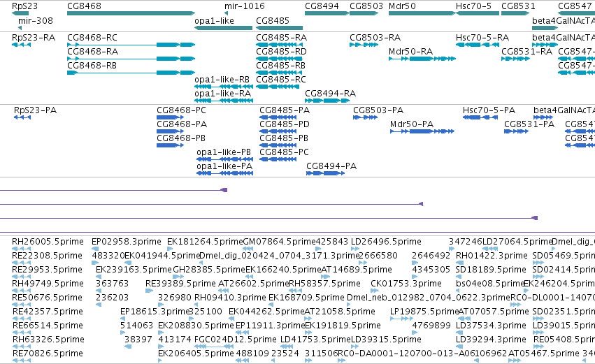Select the mir-308 gene arrow marker
Viewport: 595px width, 364px height.
20,28
